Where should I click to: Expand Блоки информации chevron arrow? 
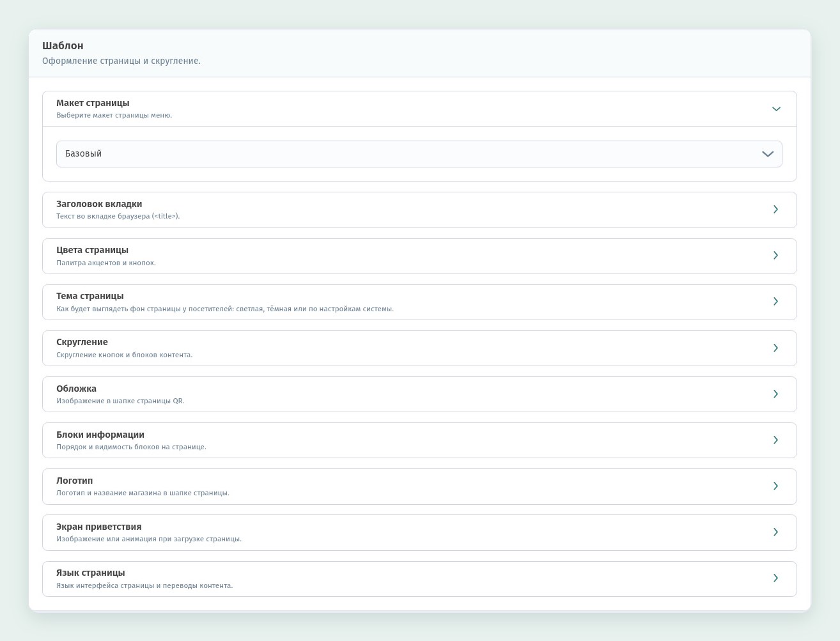[x=775, y=440]
